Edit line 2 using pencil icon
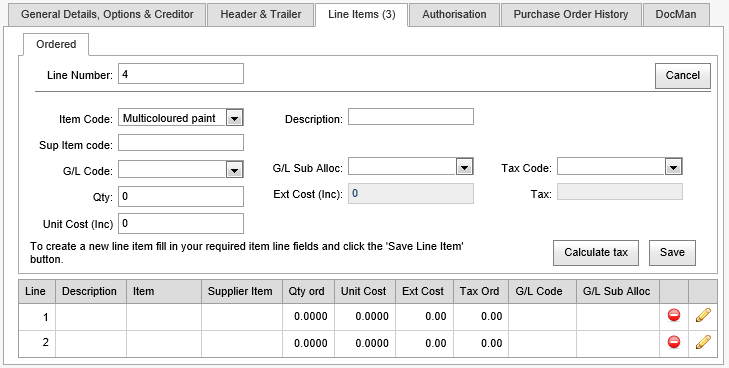729x368 pixels. [x=703, y=342]
